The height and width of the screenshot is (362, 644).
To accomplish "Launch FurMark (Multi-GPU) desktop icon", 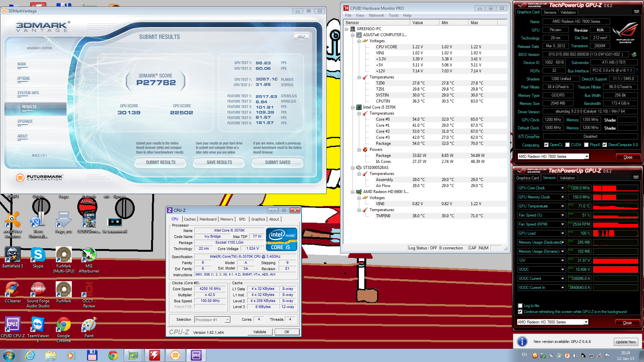I will [64, 259].
